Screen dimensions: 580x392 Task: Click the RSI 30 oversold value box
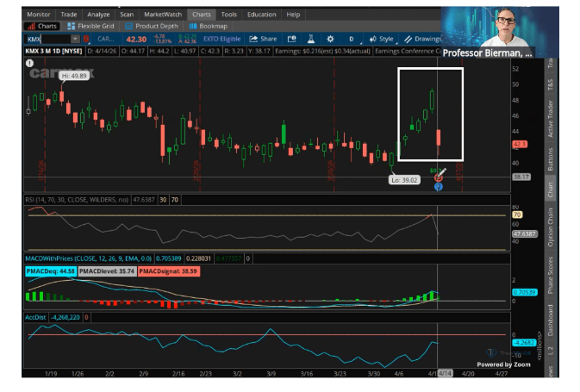(163, 200)
